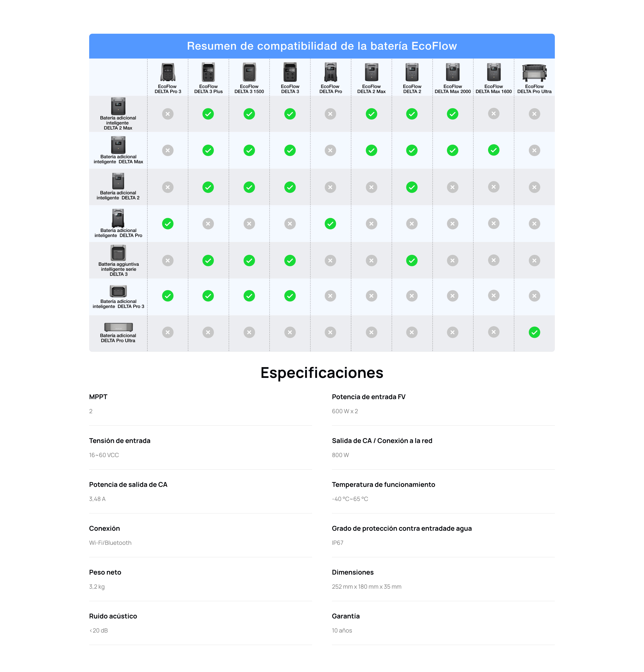The image size is (644, 672).
Task: Click green check for DELTA Pro Ultra battery
Action: click(534, 332)
